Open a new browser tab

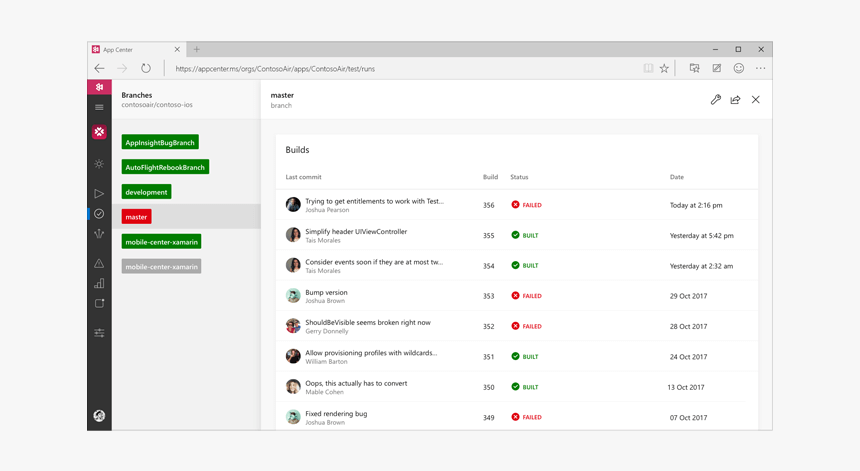pyautogui.click(x=196, y=49)
